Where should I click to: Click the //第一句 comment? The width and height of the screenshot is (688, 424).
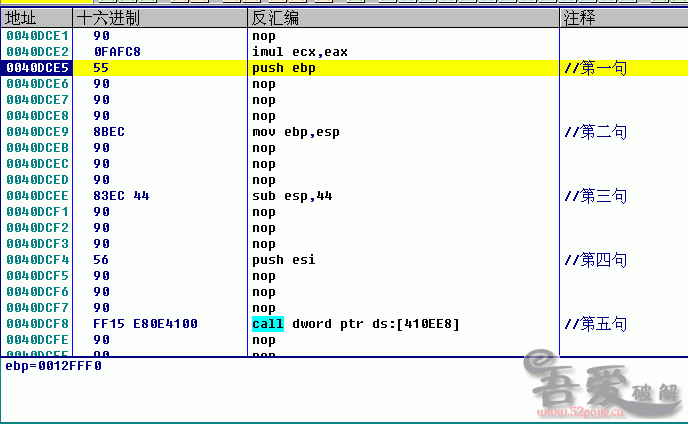point(595,67)
